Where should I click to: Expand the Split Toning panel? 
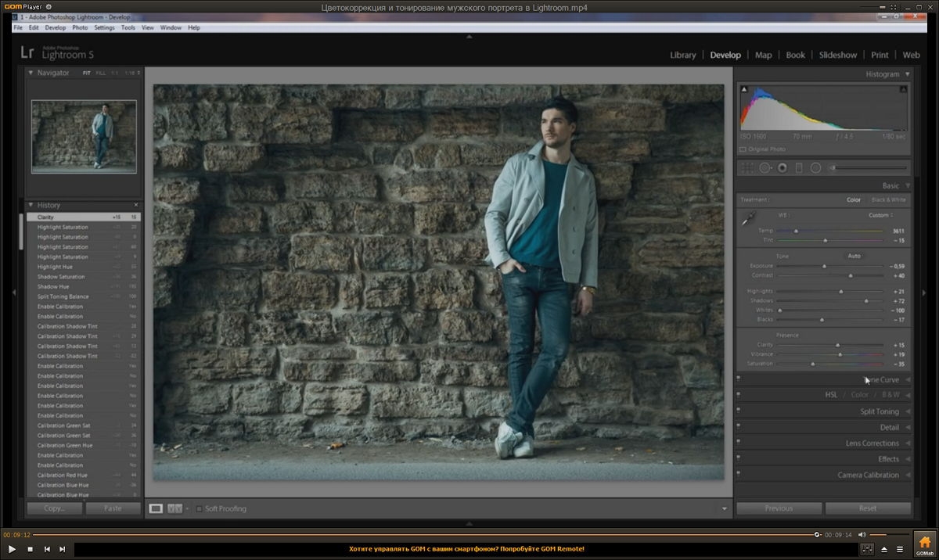(x=908, y=411)
